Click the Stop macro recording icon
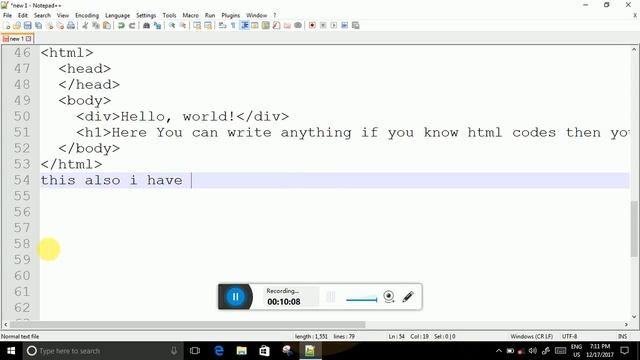Viewport: 640px width, 360px height. coord(323,25)
